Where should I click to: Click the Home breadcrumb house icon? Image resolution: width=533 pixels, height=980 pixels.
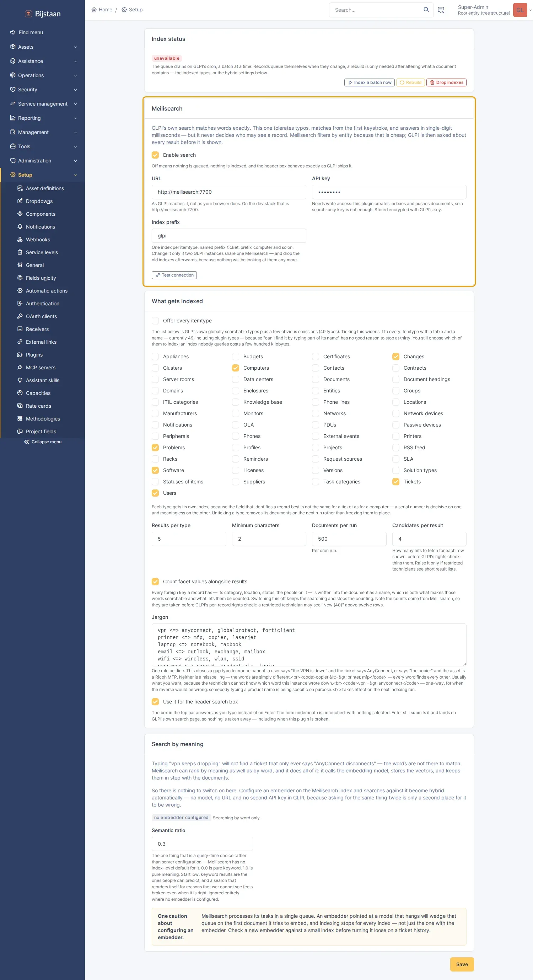94,10
